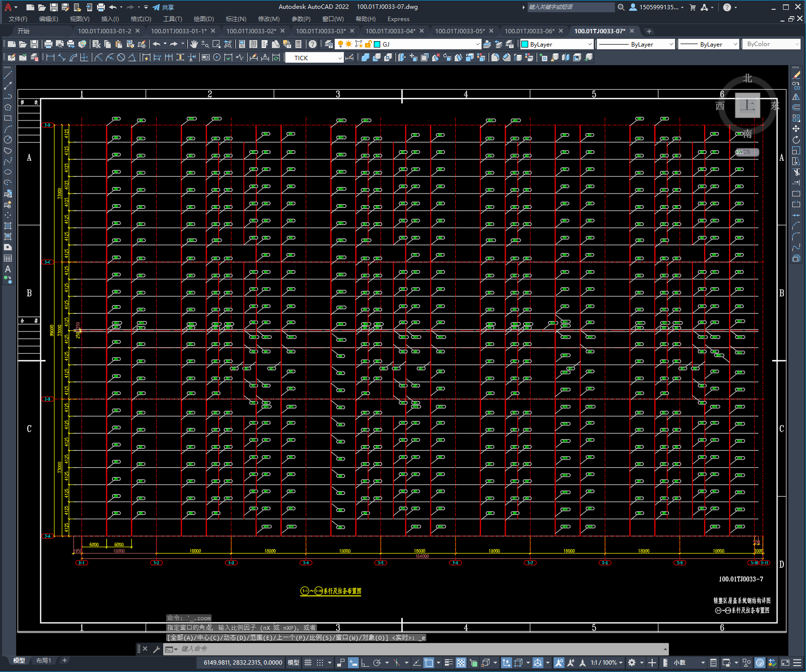
Task: Click the cyan GJ layer color swatch
Action: 377,44
